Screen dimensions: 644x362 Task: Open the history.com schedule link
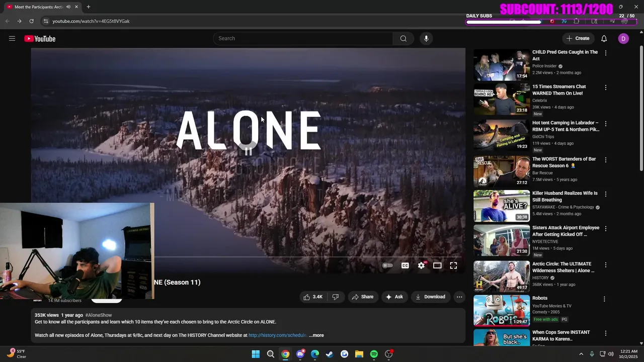click(277, 335)
